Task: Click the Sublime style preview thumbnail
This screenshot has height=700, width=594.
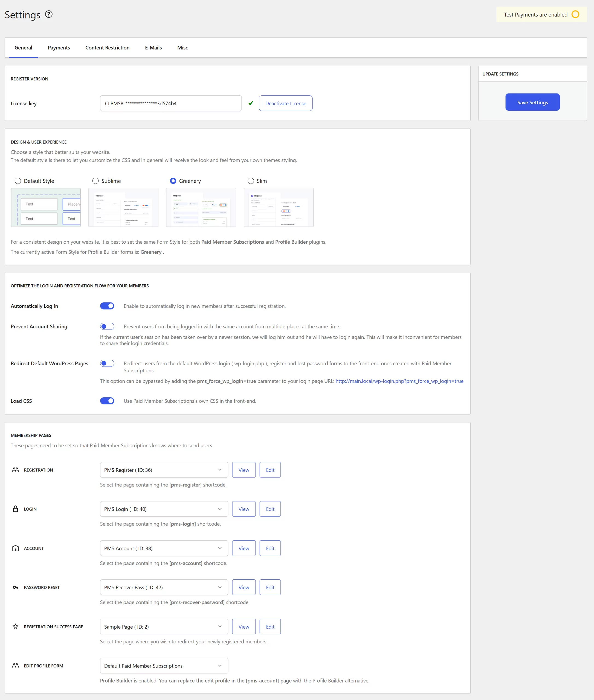Action: 123,207
